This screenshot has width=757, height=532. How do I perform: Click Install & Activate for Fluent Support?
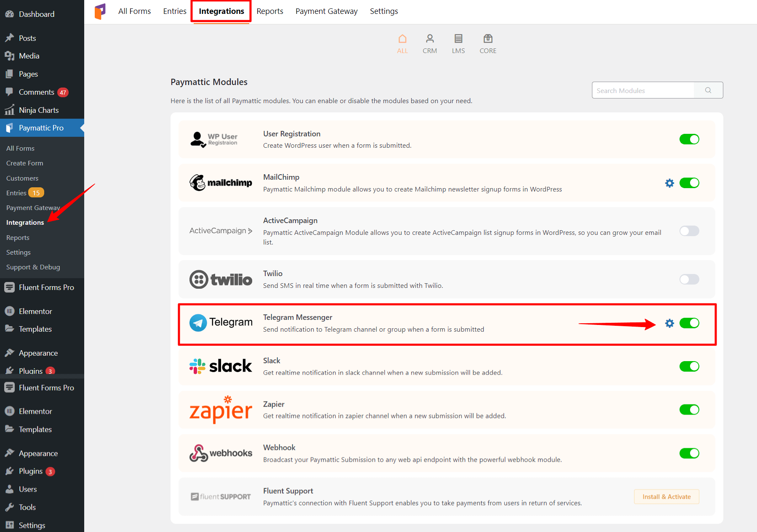(x=666, y=497)
